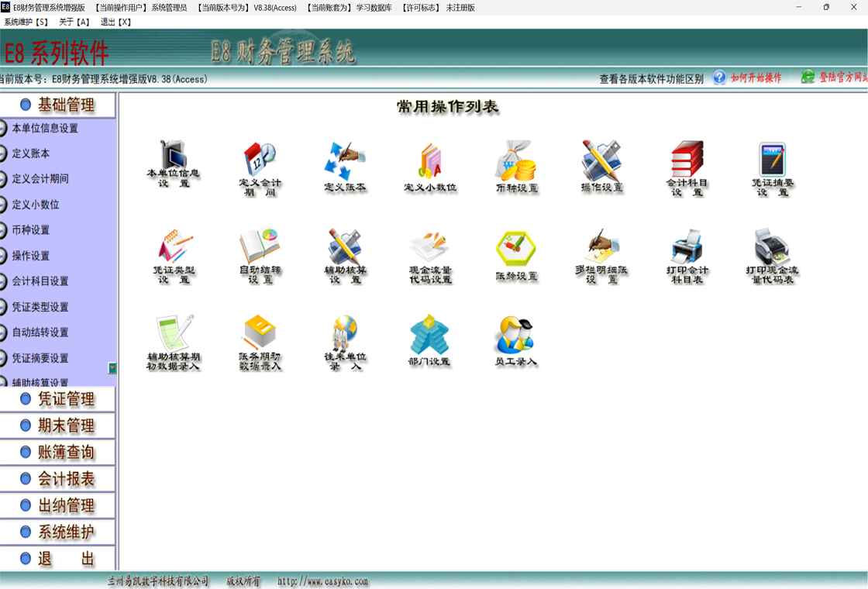
Task: Select 定义账本 in the sidebar list
Action: click(31, 153)
